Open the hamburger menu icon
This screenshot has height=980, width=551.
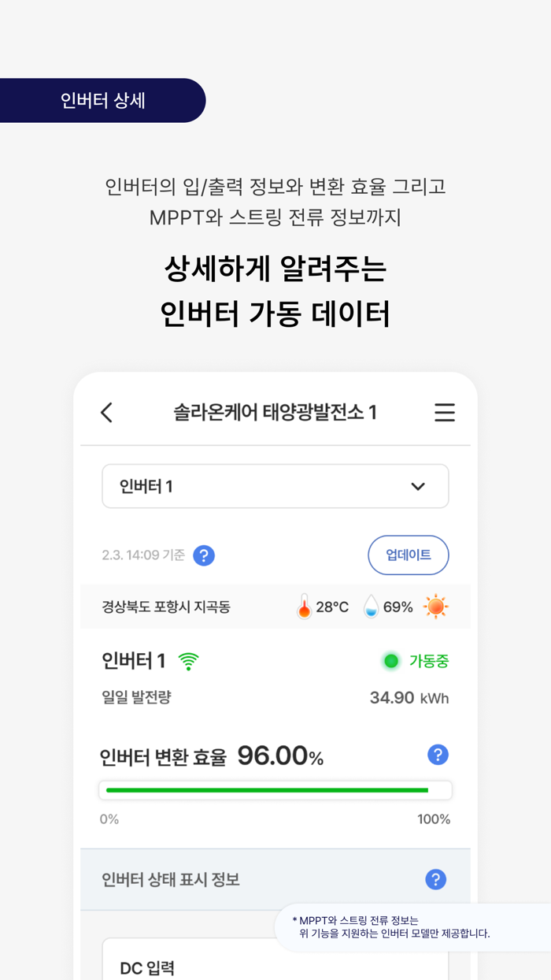[445, 412]
